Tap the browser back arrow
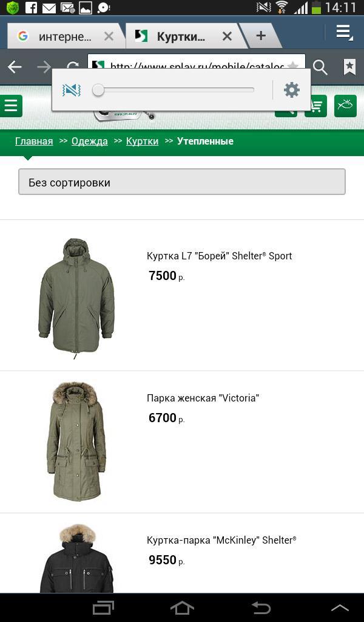The height and width of the screenshot is (622, 364). 15,67
